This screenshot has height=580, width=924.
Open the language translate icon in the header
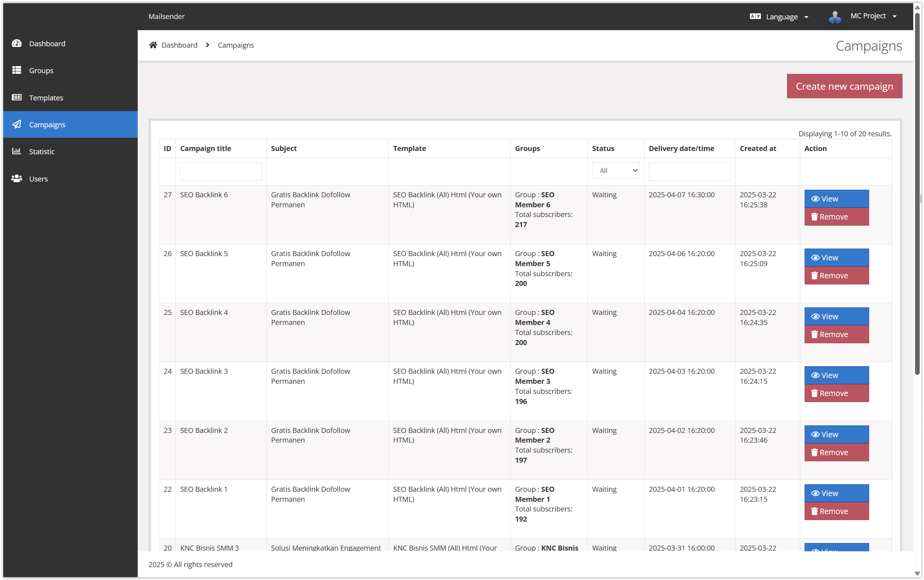coord(755,16)
